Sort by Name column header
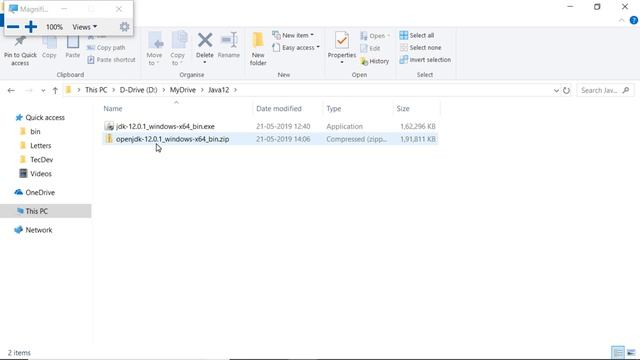640x360 pixels. (113, 109)
